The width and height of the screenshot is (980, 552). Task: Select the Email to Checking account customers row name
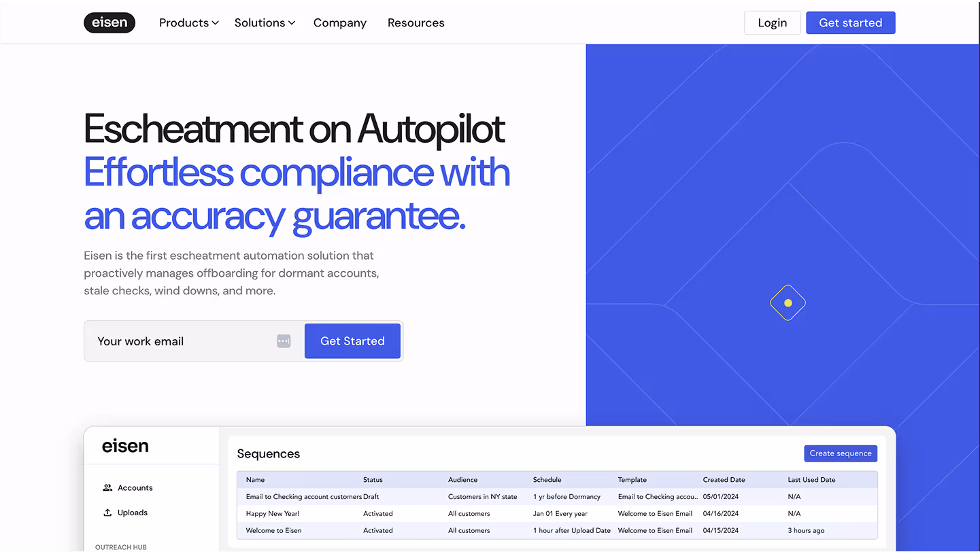[x=304, y=497]
